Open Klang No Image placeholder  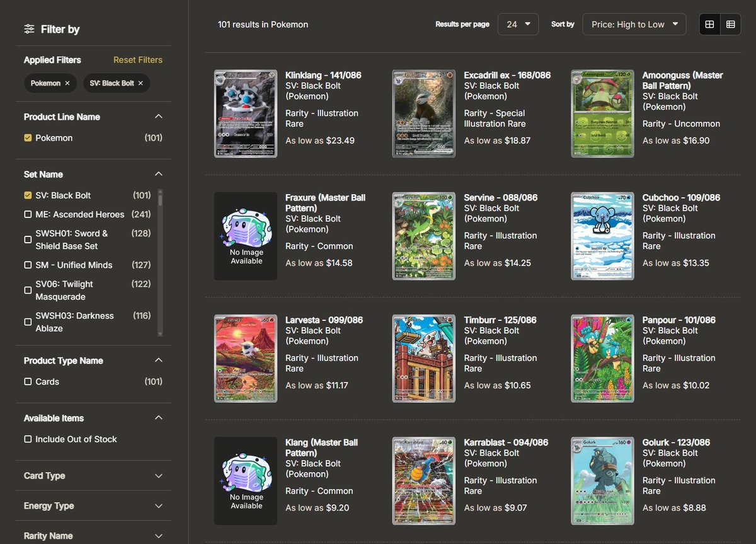click(x=246, y=481)
